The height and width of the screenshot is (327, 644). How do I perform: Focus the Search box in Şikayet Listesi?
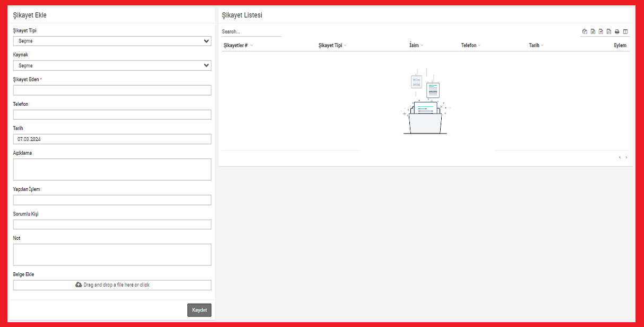coord(251,32)
